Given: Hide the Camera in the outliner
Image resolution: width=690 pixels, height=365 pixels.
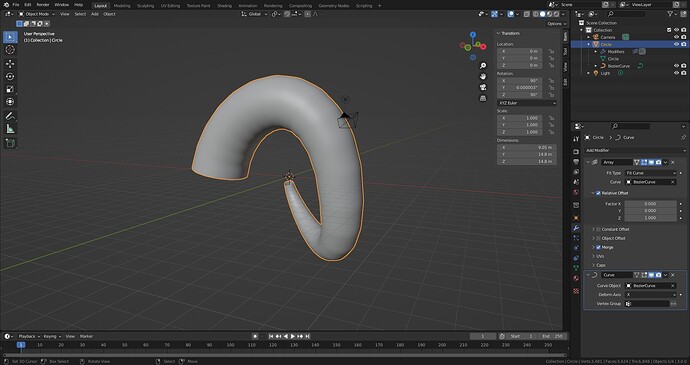Looking at the screenshot, I should [x=676, y=37].
